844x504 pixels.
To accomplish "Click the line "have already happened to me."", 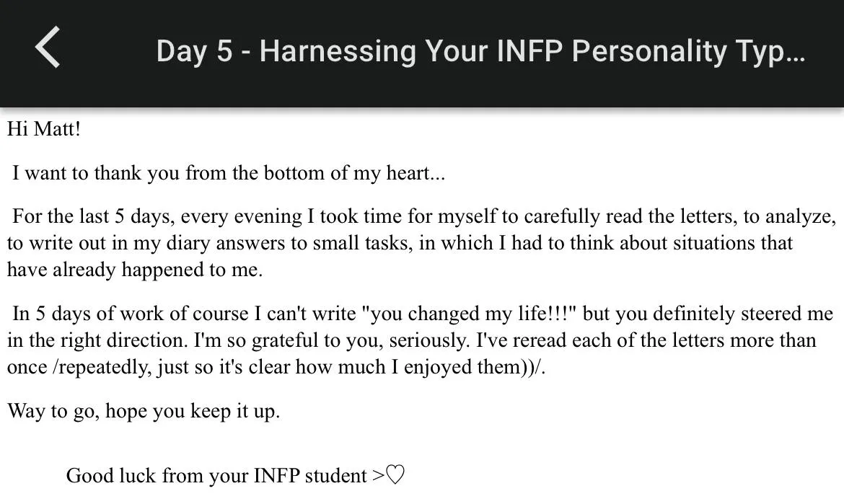I will pos(135,270).
